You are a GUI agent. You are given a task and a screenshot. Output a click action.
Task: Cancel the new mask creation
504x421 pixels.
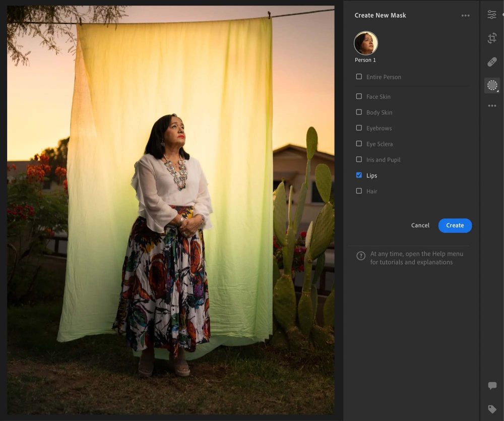point(420,225)
